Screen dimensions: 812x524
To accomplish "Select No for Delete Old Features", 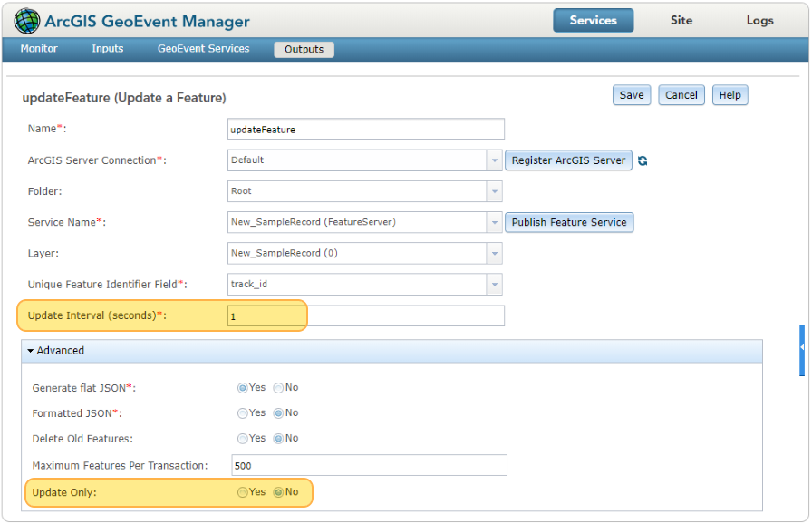I will click(x=278, y=439).
